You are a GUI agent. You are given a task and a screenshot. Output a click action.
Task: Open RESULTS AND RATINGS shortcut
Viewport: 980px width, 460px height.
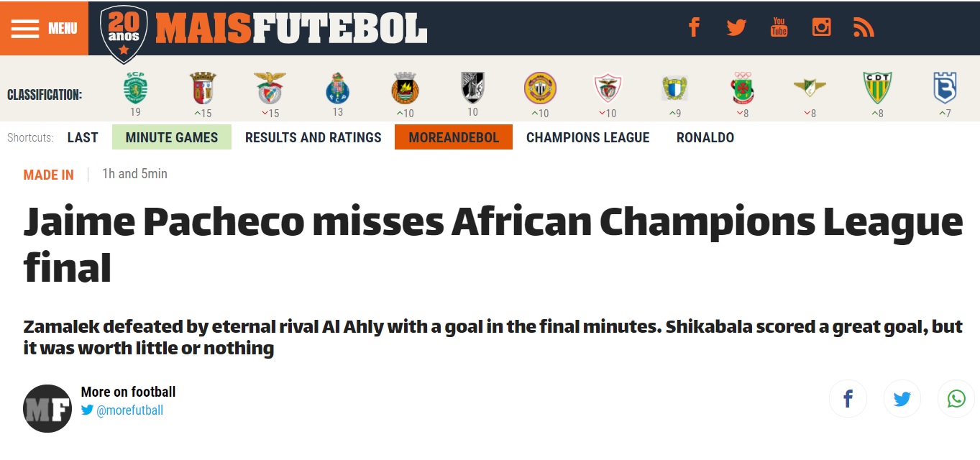click(313, 137)
